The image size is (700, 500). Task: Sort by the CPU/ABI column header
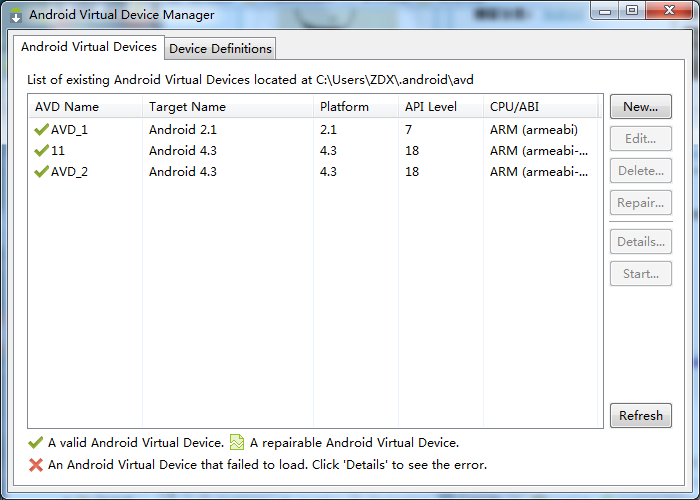pos(540,107)
